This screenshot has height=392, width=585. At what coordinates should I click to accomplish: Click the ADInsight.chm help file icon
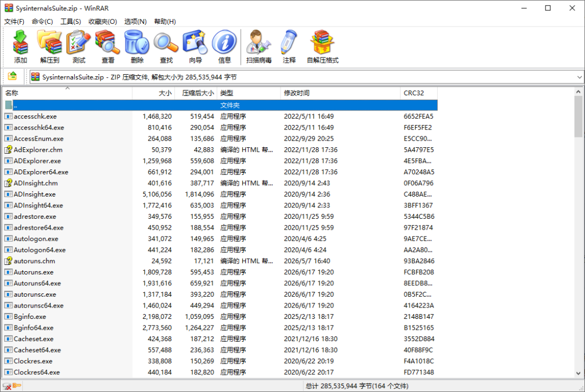[x=8, y=183]
